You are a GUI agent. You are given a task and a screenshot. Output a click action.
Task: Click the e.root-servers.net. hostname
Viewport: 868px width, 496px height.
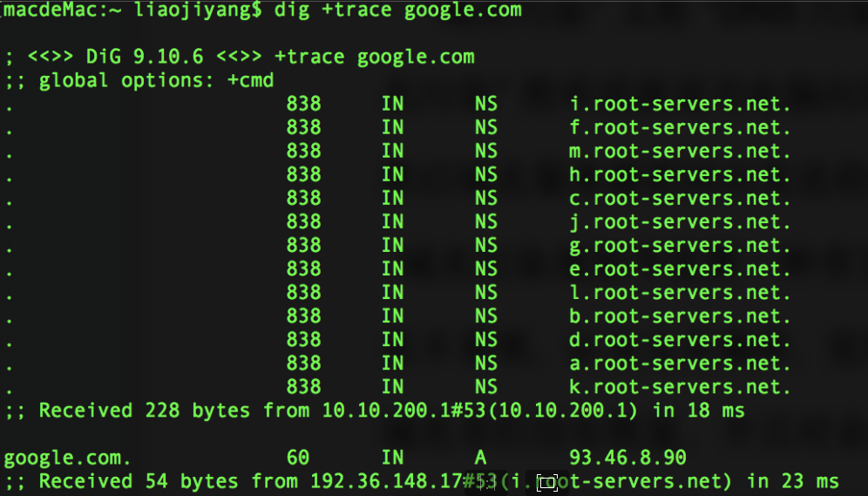pos(680,269)
